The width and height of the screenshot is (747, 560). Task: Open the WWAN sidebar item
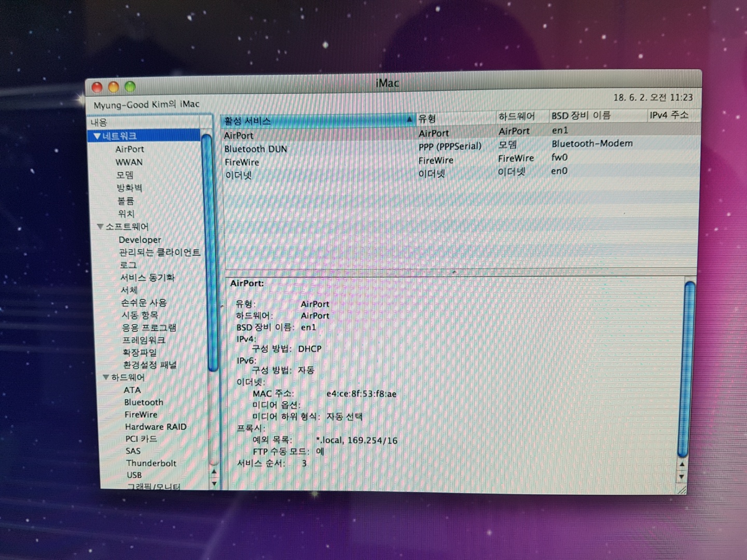(129, 162)
